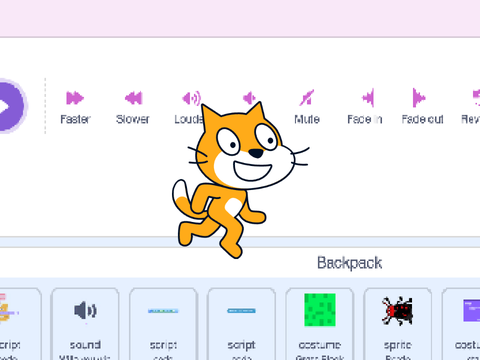Viewport: 480px width, 360px height.
Task: Select the script item beside Grass Block costume
Action: [x=241, y=324]
